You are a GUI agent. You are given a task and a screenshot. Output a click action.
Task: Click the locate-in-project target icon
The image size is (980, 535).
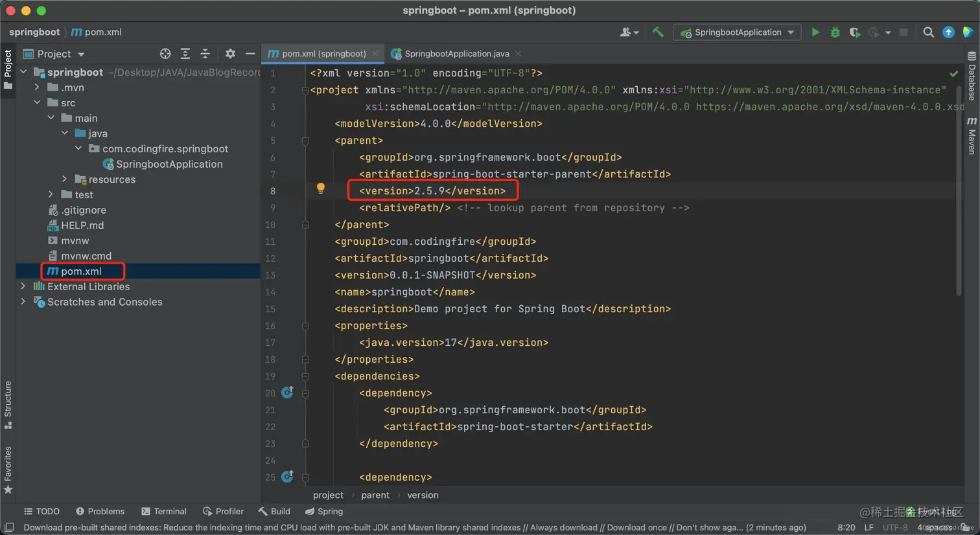(165, 54)
